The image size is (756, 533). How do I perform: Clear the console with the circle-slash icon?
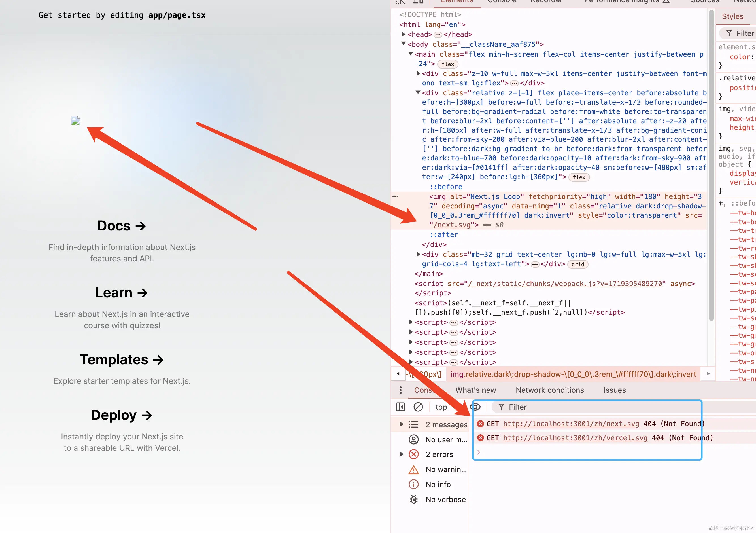418,407
